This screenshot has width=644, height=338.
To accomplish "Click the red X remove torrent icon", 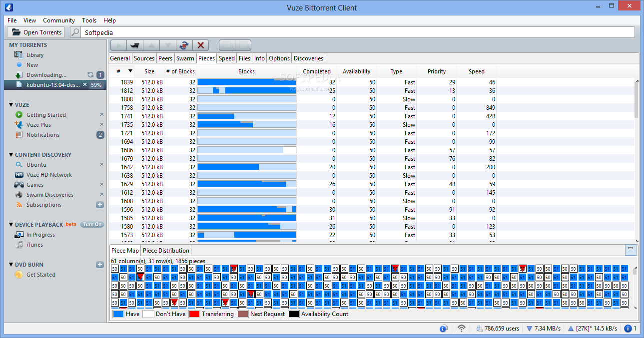I will (x=201, y=45).
